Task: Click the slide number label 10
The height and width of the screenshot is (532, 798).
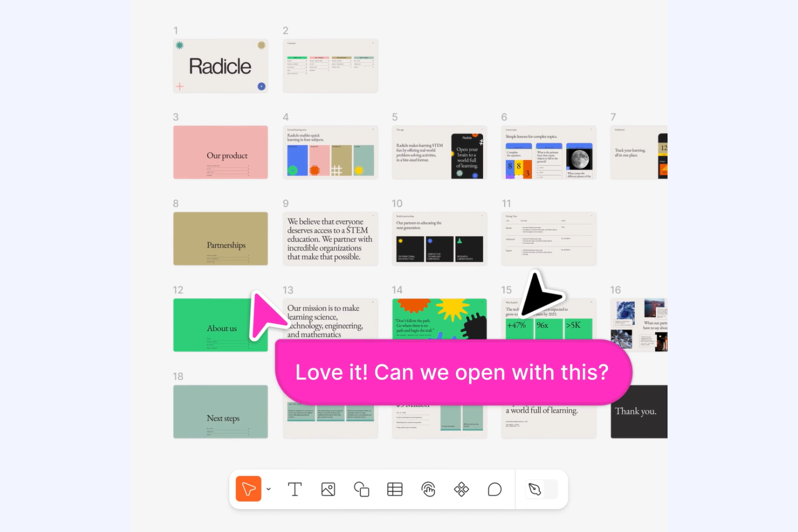Action: [x=397, y=203]
